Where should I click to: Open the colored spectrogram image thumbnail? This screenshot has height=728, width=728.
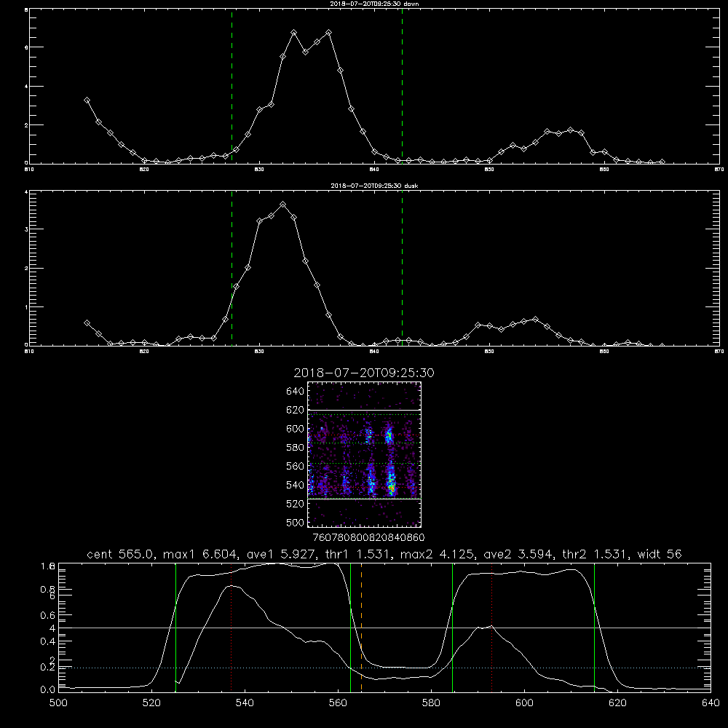click(364, 454)
